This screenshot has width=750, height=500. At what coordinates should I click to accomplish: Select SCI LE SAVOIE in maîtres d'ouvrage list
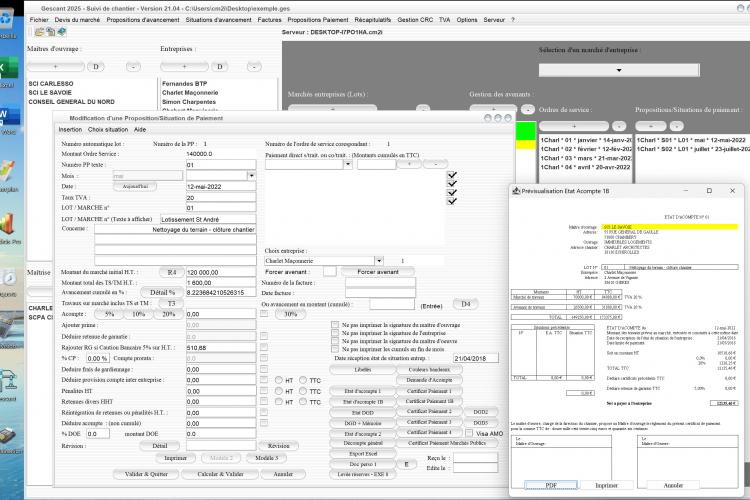pyautogui.click(x=50, y=92)
